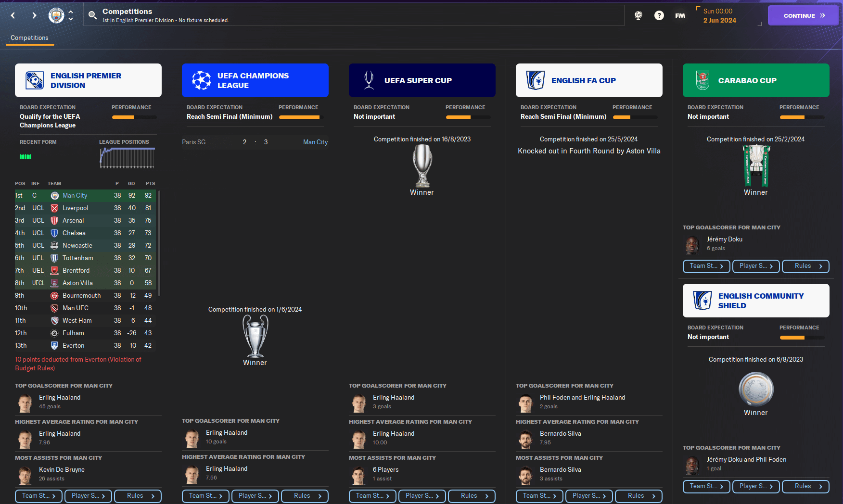This screenshot has height=504, width=843.
Task: Expand the club menu up-down chevrons
Action: [71, 15]
